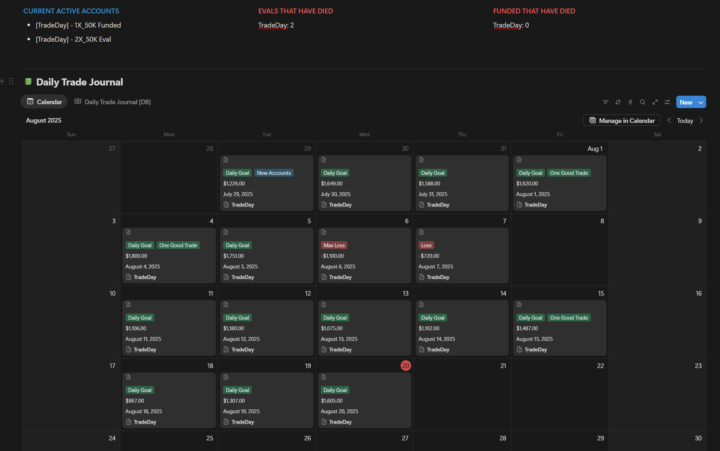This screenshot has height=451, width=720.
Task: Go to next month arrow
Action: [x=701, y=120]
